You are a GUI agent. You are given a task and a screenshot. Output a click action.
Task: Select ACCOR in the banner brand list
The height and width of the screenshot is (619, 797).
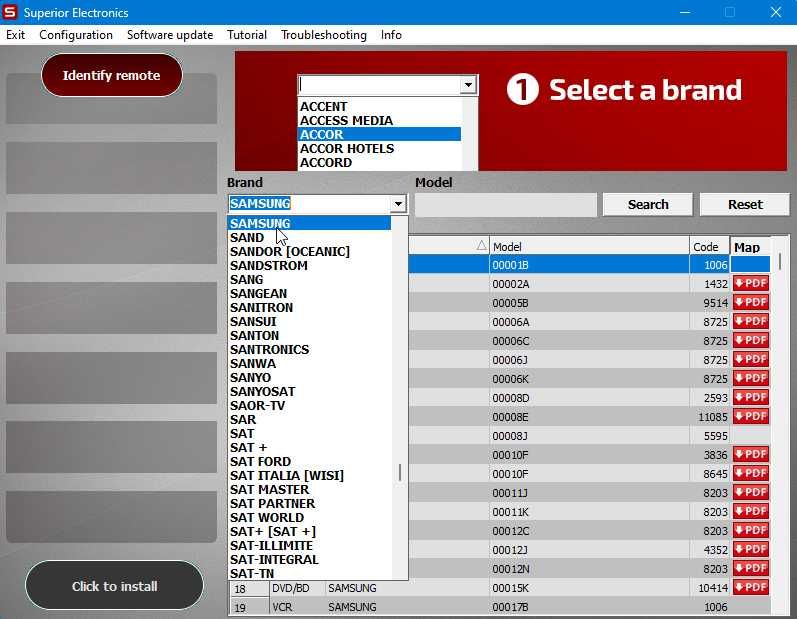[x=379, y=134]
